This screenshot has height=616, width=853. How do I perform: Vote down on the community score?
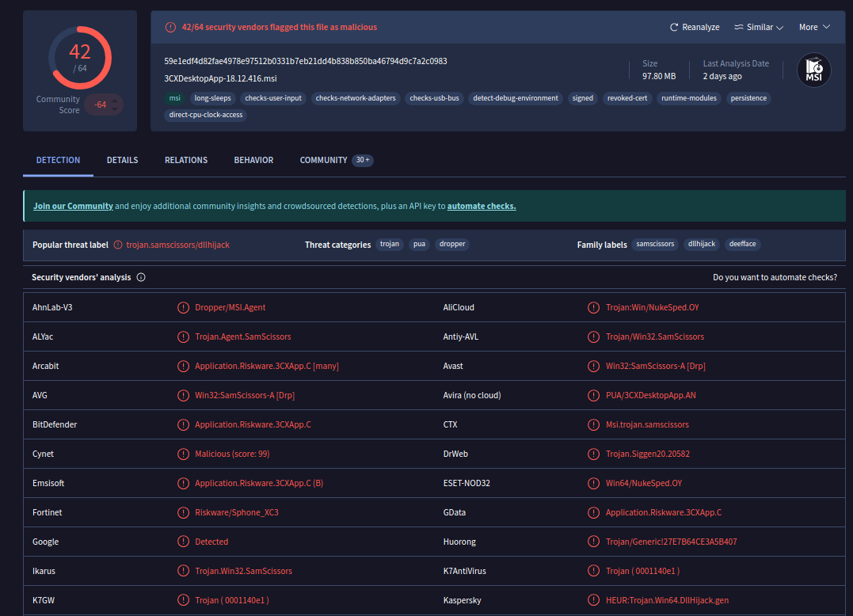pyautogui.click(x=116, y=110)
